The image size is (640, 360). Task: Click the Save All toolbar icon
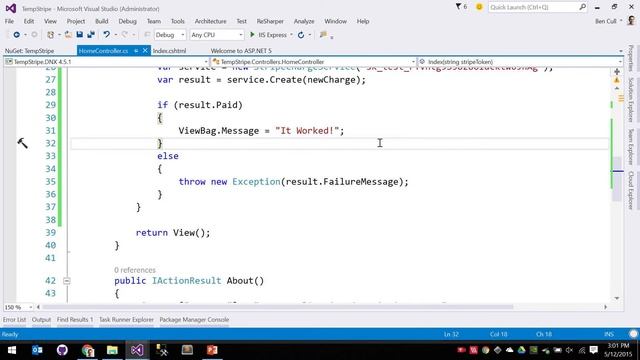[x=91, y=35]
